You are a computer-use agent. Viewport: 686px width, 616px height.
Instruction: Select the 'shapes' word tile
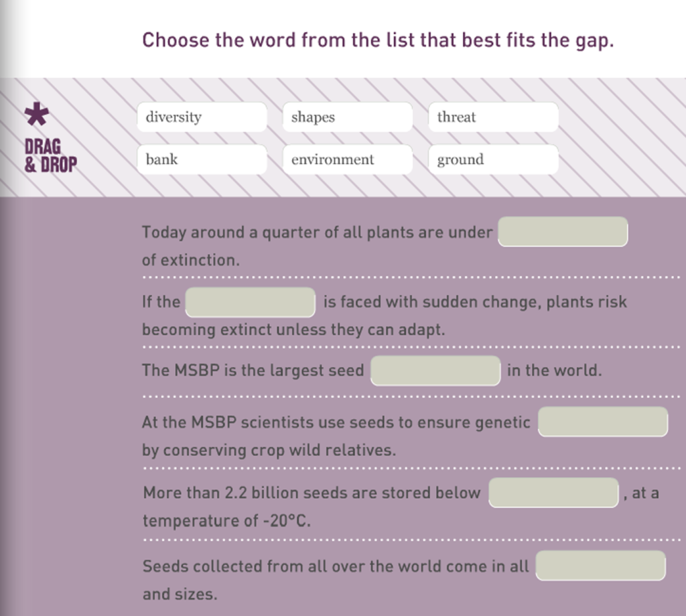(x=346, y=117)
